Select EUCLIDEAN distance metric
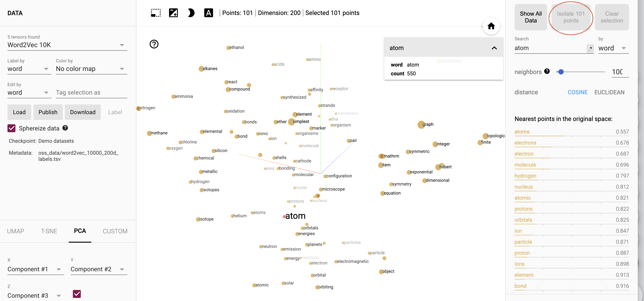644x301 pixels. (x=609, y=92)
